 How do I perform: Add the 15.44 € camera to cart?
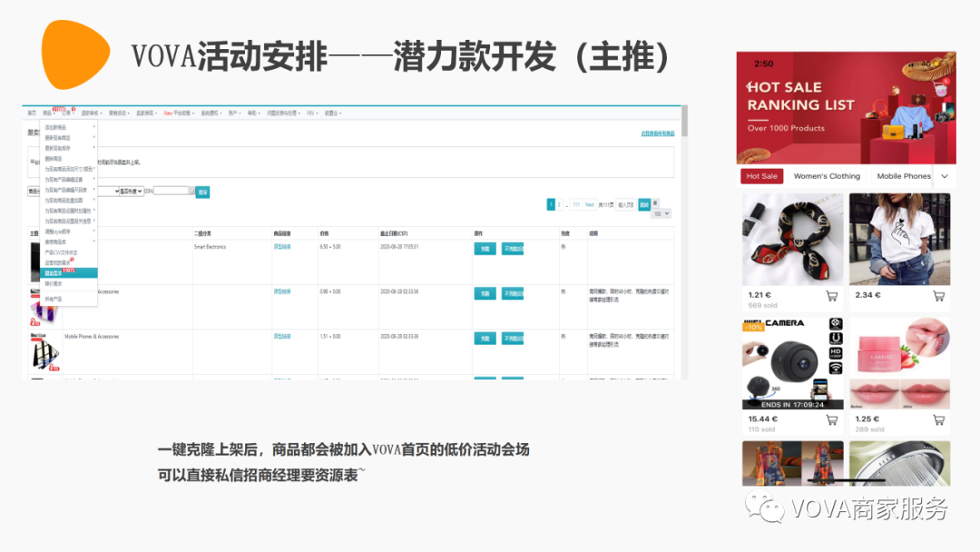(832, 420)
